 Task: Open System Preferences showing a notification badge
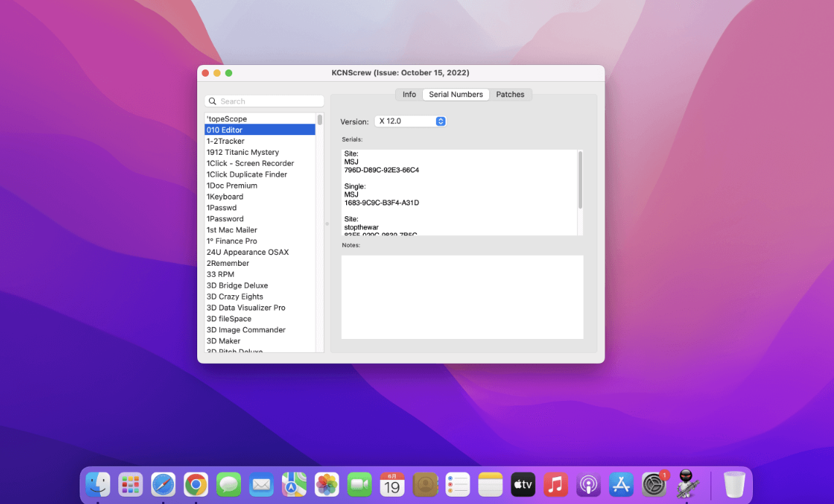click(x=654, y=484)
